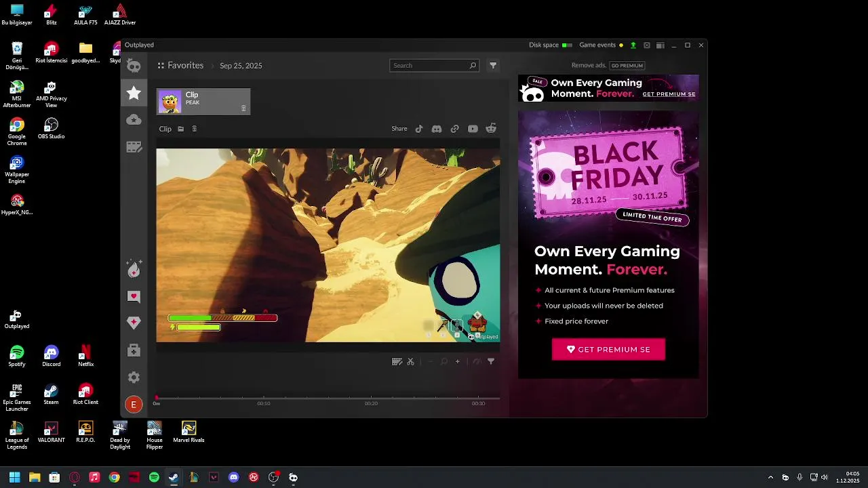Image resolution: width=868 pixels, height=488 pixels.
Task: Delete the clip using the trash icon beside the Clip label
Action: pos(194,129)
